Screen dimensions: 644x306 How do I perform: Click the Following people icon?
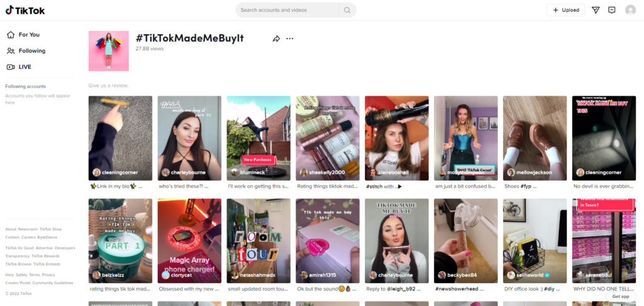[11, 51]
